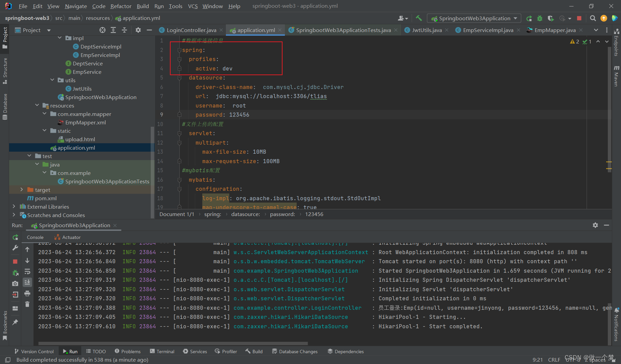This screenshot has height=364, width=621.
Task: Hide the Run tool window
Action: tap(607, 225)
